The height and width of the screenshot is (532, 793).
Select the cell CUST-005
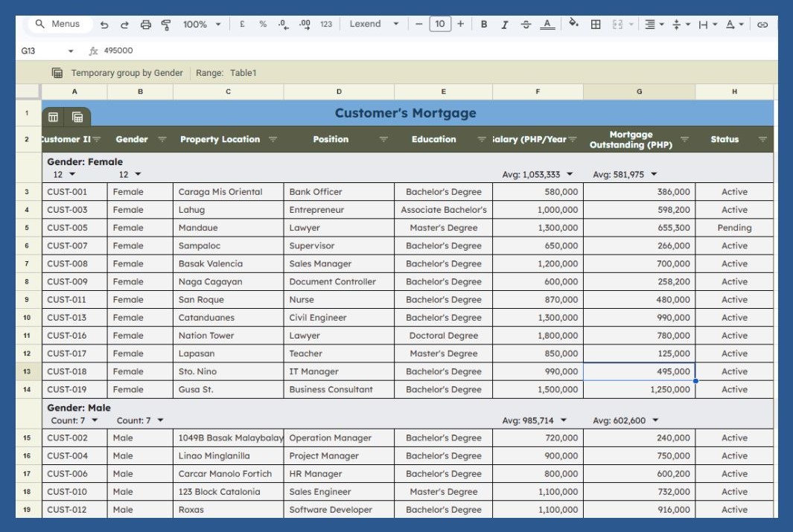click(74, 228)
